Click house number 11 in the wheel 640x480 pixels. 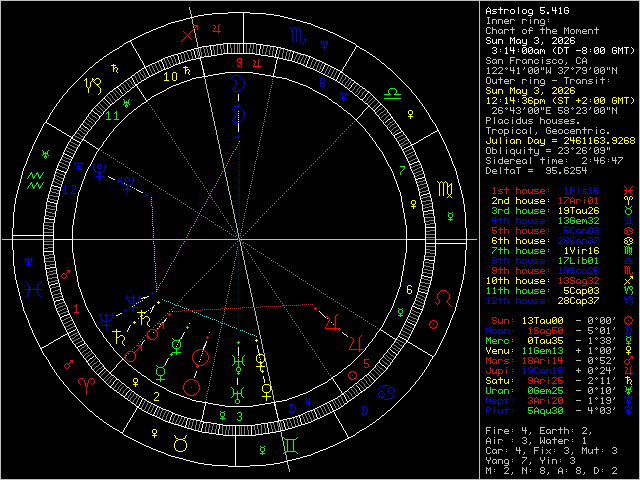(x=113, y=116)
